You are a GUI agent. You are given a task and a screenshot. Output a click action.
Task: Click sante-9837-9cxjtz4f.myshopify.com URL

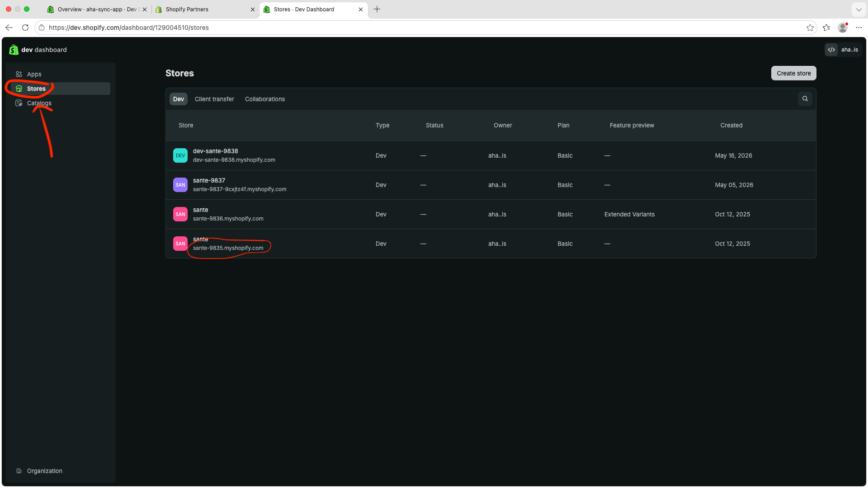240,189
